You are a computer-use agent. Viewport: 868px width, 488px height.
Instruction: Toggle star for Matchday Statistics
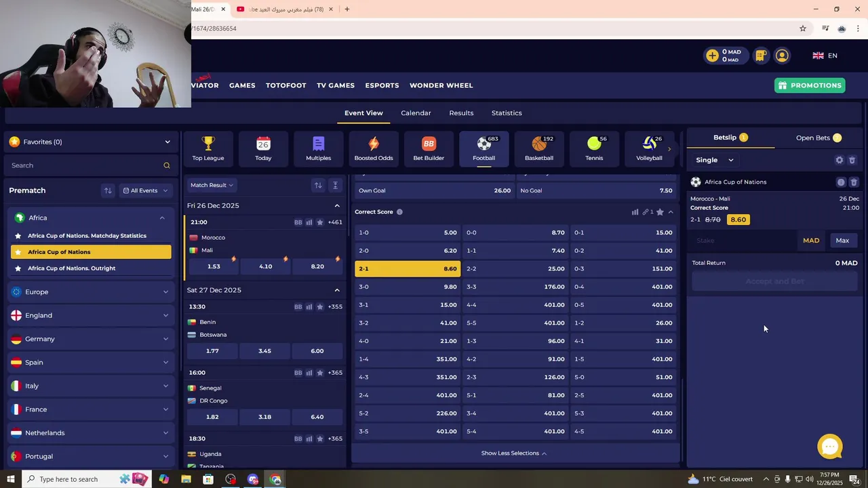(18, 236)
